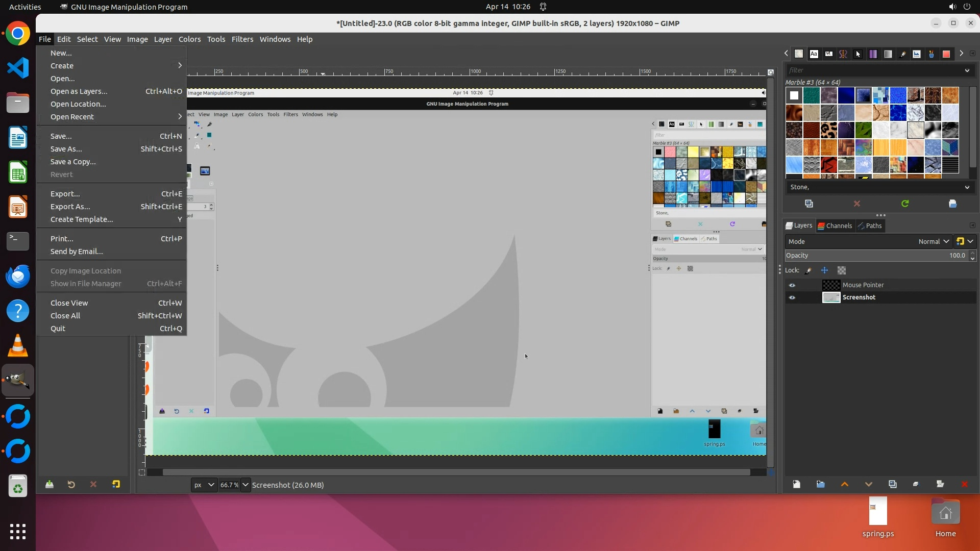Image resolution: width=980 pixels, height=551 pixels.
Task: Open the layer Mode Normal dropdown
Action: tap(933, 241)
